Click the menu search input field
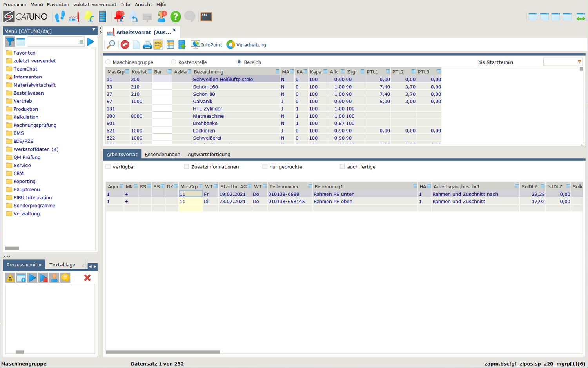Viewport: 588px width, 368px height. coord(53,42)
